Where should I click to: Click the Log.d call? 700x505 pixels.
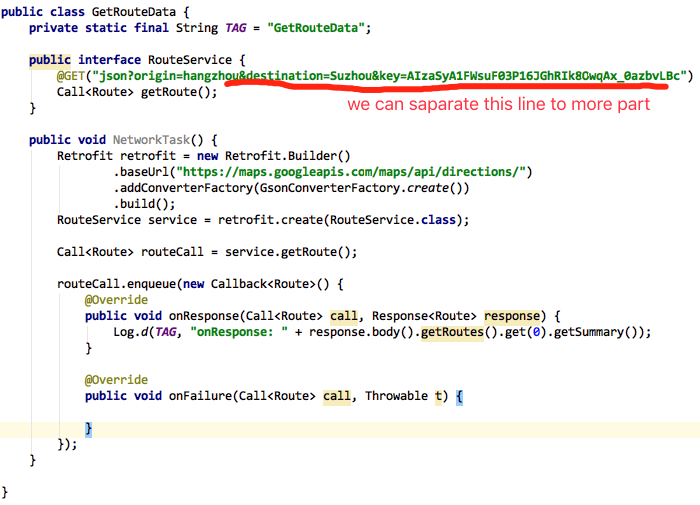tap(130, 332)
